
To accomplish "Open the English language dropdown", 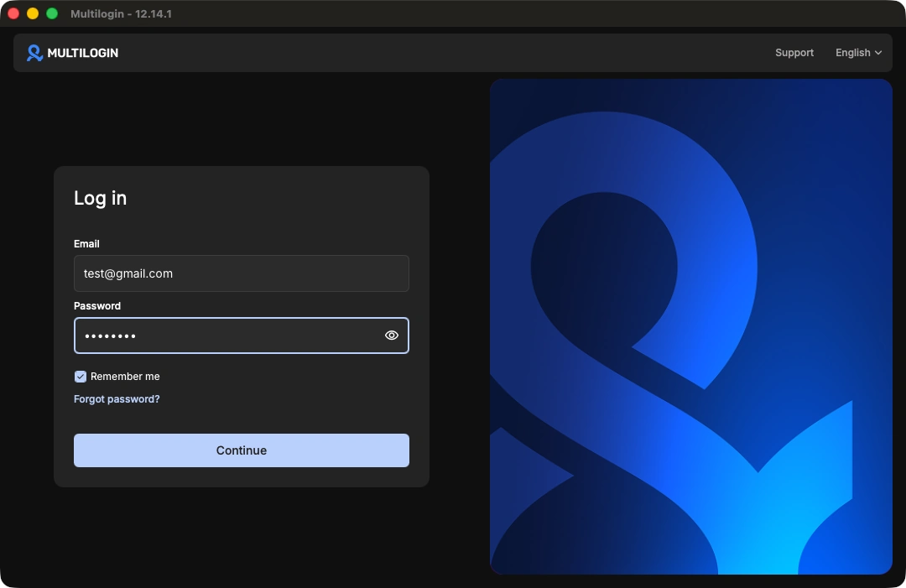I will pyautogui.click(x=859, y=53).
